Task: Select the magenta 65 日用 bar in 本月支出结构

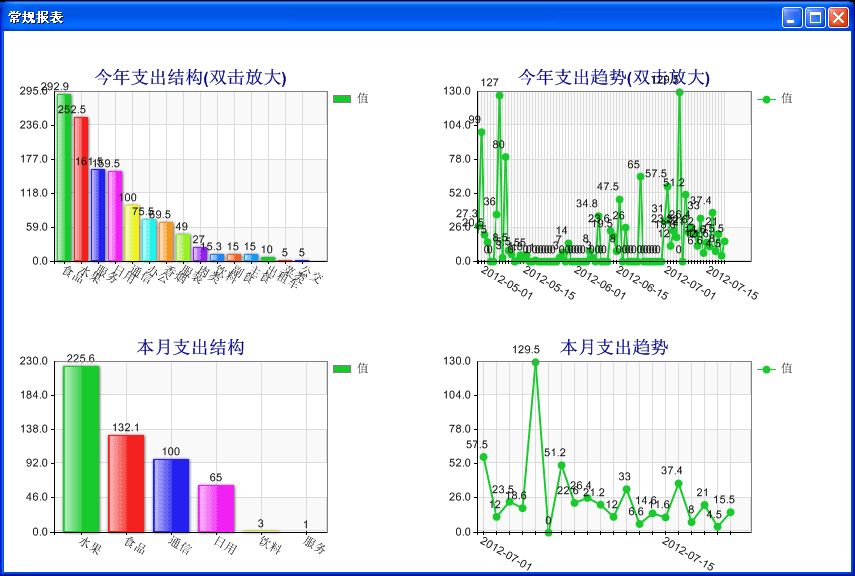Action: click(216, 508)
